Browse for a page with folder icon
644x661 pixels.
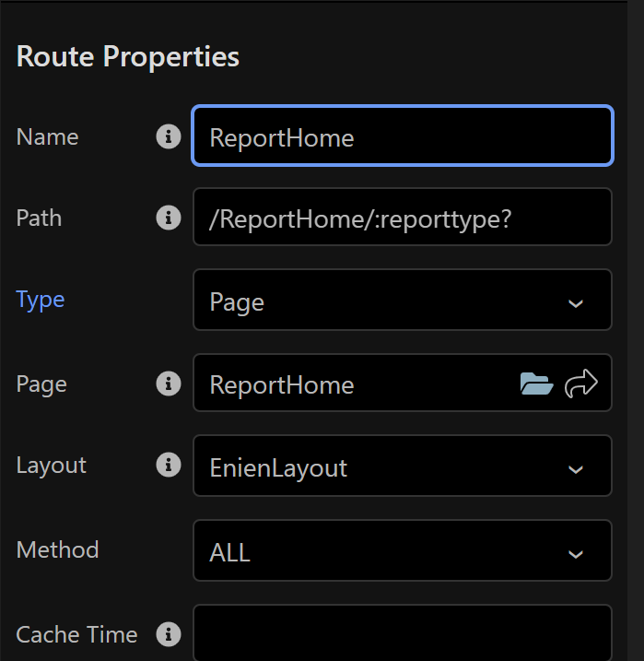pos(536,384)
